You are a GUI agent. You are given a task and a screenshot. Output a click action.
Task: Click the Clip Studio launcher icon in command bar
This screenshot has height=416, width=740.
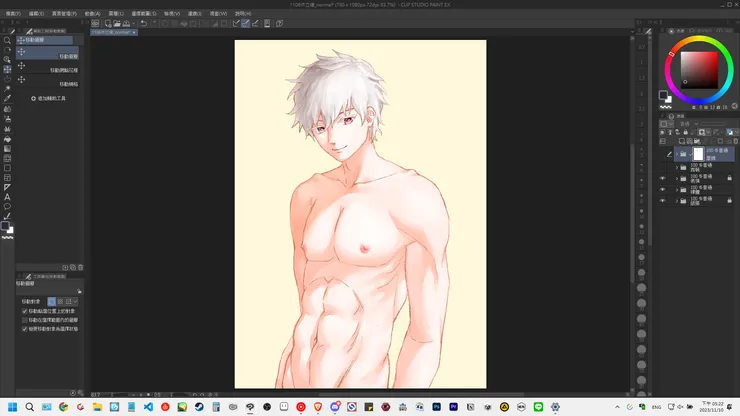point(95,23)
